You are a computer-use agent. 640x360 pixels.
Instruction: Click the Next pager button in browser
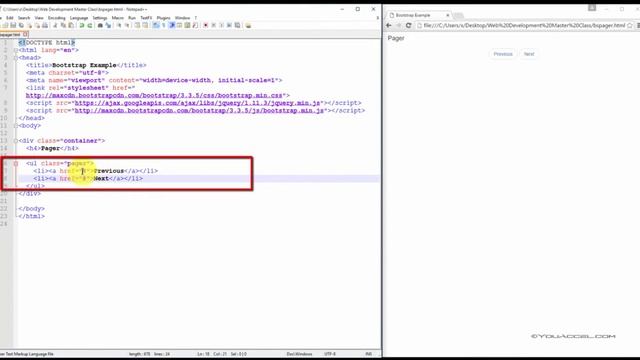(529, 54)
